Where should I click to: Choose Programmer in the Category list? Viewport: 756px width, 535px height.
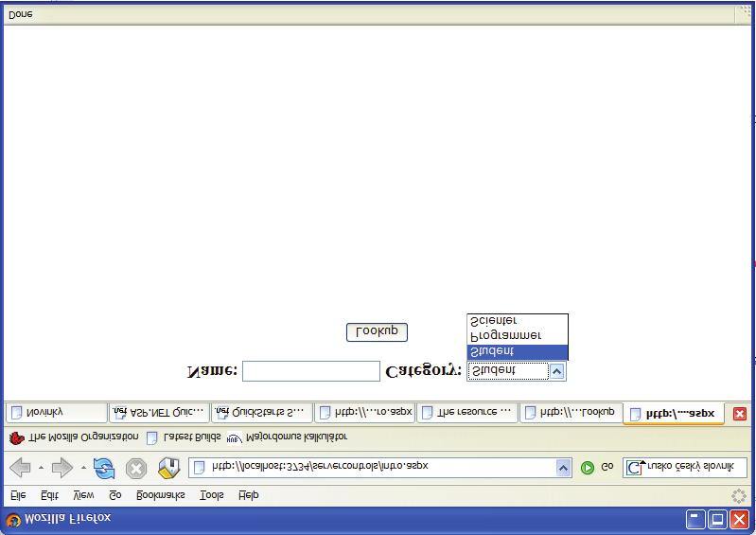[x=518, y=336]
